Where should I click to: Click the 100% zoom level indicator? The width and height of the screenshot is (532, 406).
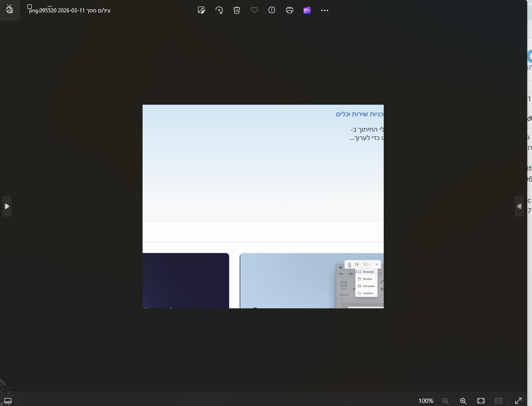point(426,401)
